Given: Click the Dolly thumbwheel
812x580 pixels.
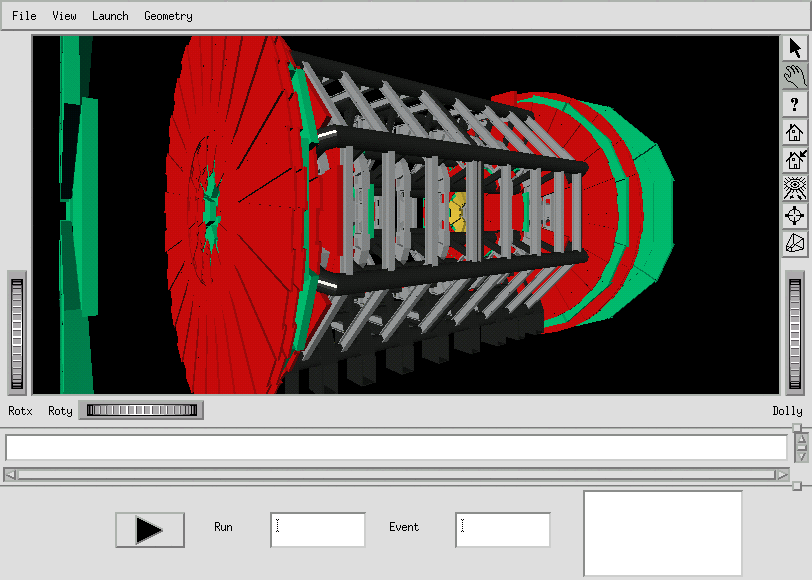Looking at the screenshot, I should (x=795, y=333).
